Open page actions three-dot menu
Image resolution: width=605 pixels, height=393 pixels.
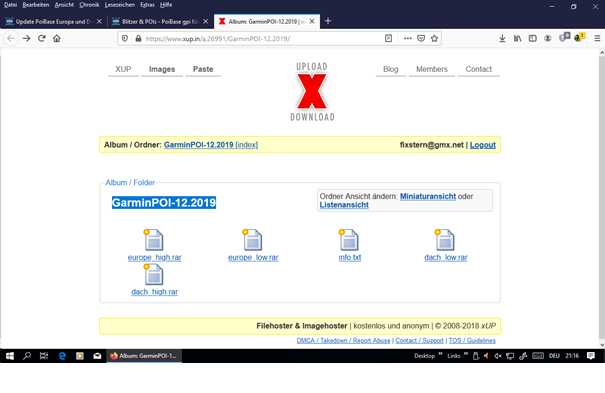coord(407,38)
